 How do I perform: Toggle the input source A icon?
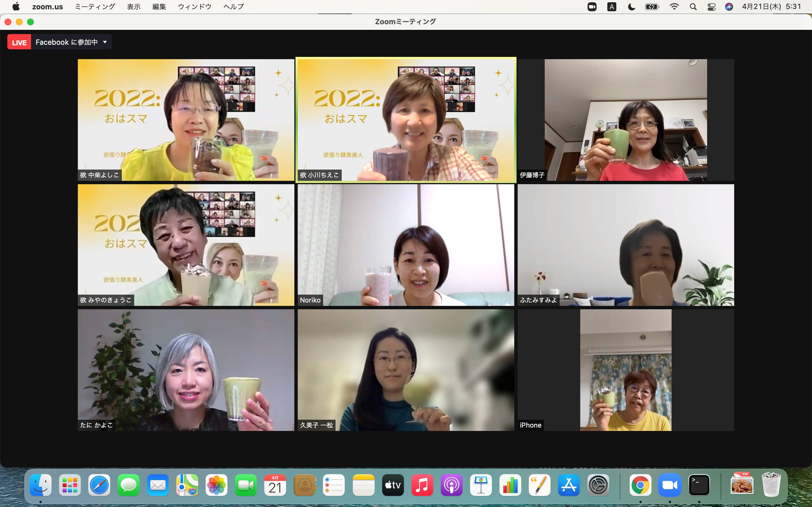pos(612,7)
